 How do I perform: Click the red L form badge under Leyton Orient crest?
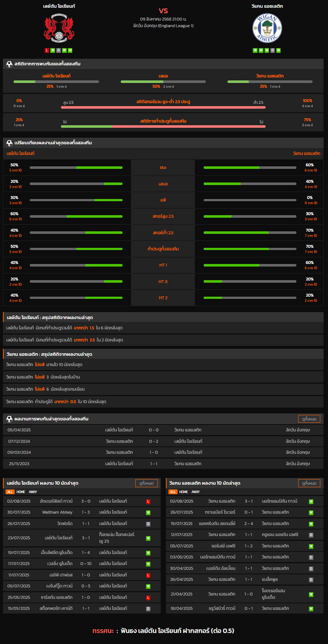click(x=47, y=50)
